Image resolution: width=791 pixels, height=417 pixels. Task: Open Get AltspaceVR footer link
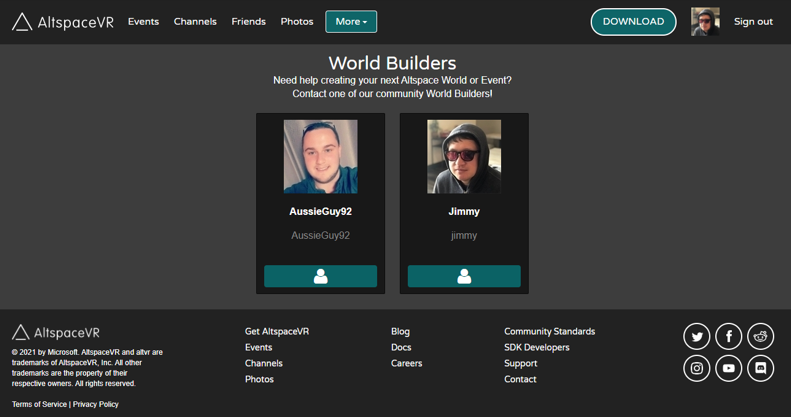pyautogui.click(x=277, y=331)
